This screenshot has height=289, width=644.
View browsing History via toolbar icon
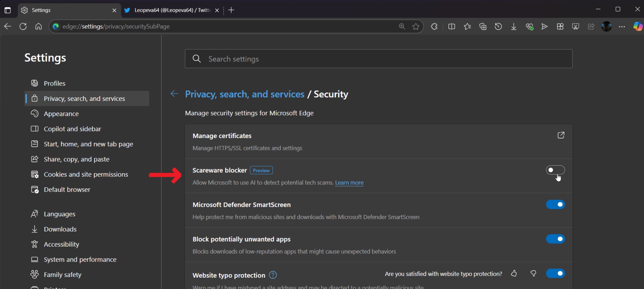[498, 26]
